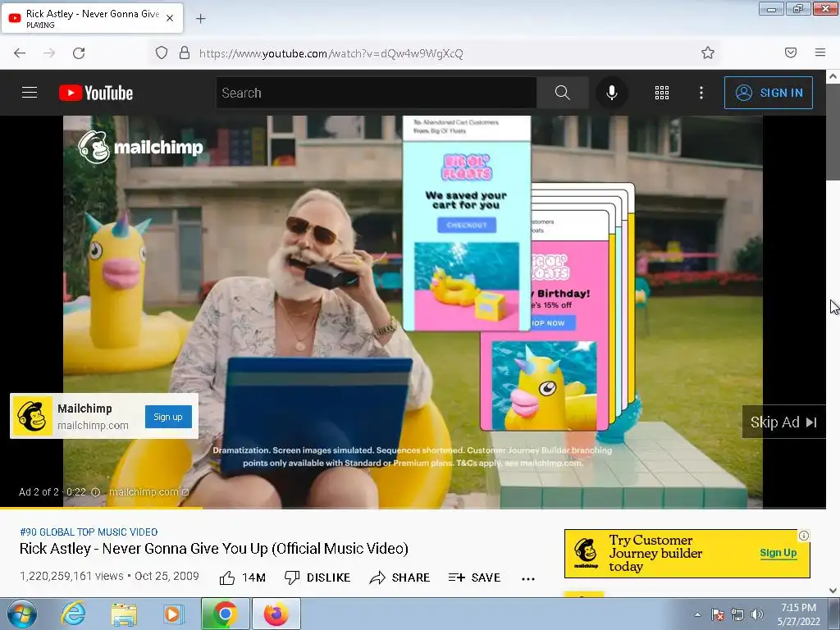Screen dimensions: 840x630
Task: Open #90 Global Top Music Video link
Action: [89, 532]
